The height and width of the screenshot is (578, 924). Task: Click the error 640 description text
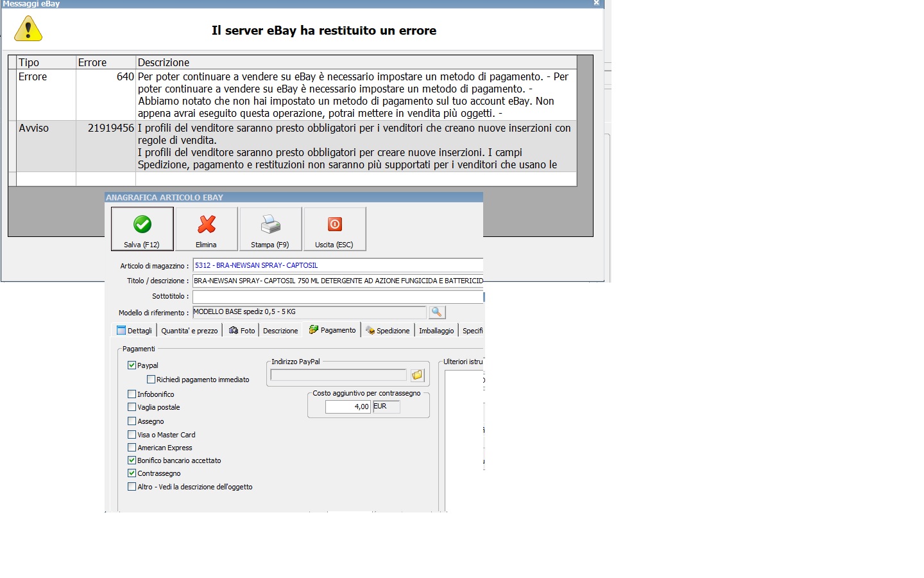tap(356, 94)
